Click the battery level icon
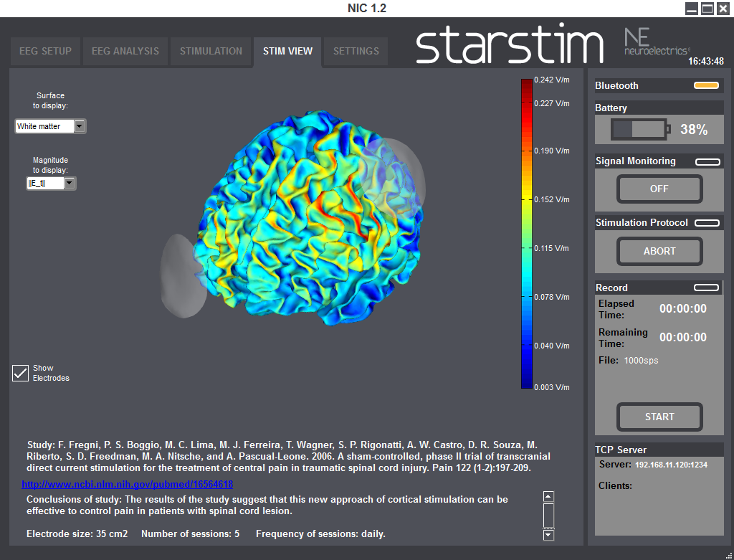 pyautogui.click(x=640, y=129)
